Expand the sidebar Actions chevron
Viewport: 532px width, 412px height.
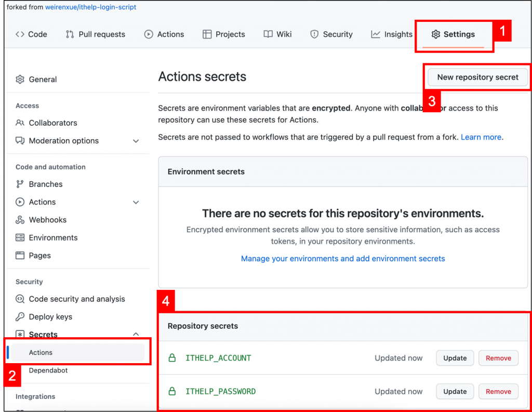pyautogui.click(x=136, y=202)
